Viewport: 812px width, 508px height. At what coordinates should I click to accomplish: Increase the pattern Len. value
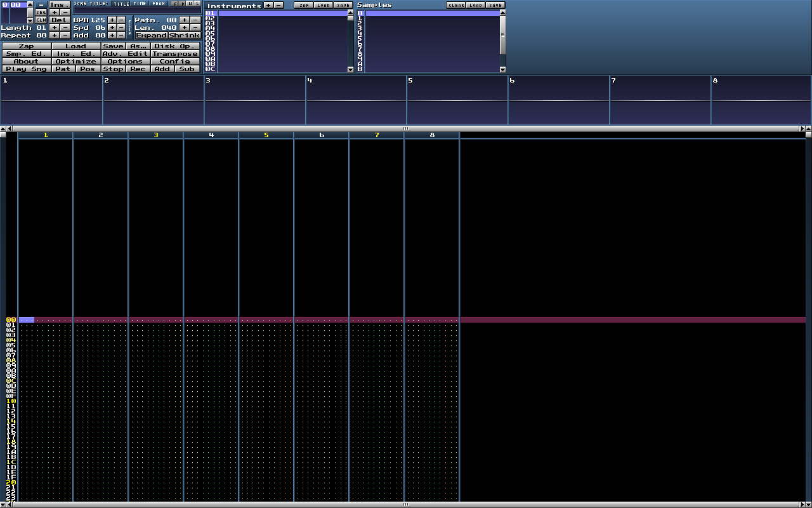184,27
